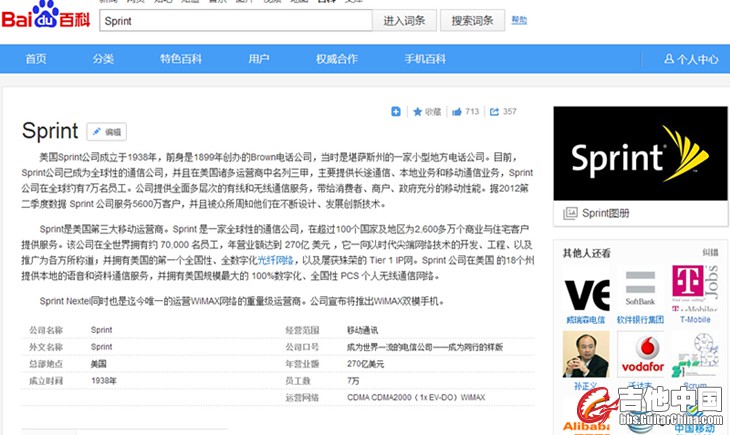Click the 编辑 edit button
Screen dimensions: 730x435
[107, 132]
